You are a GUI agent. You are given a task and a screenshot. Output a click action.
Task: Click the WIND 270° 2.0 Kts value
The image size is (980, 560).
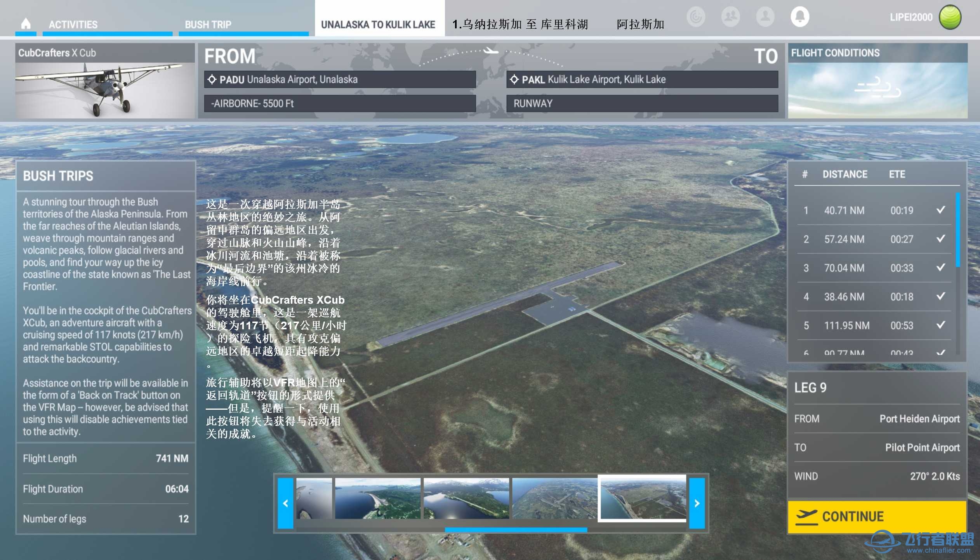[935, 476]
